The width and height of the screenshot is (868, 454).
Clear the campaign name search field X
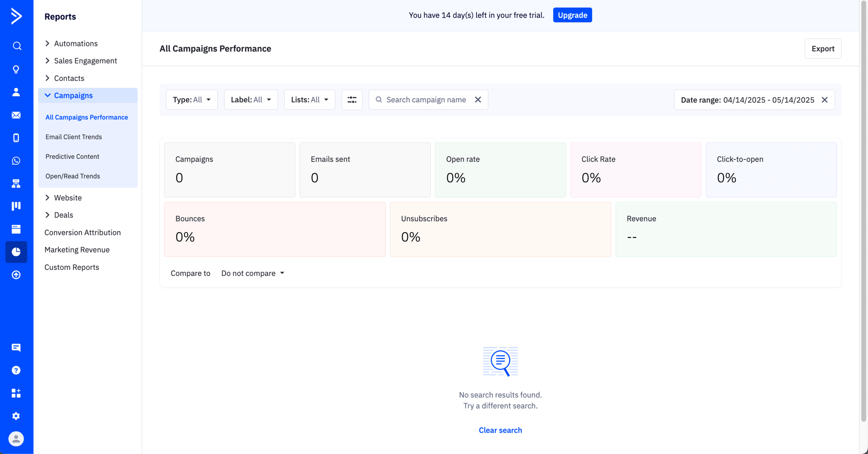tap(478, 100)
